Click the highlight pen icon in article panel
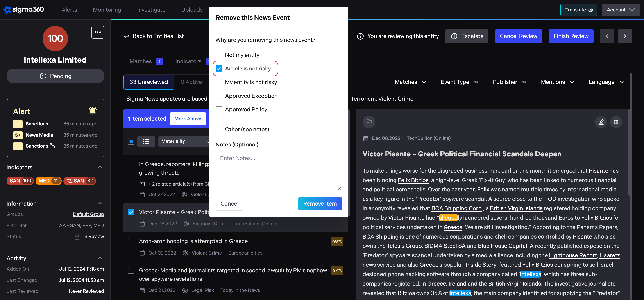 coord(601,122)
